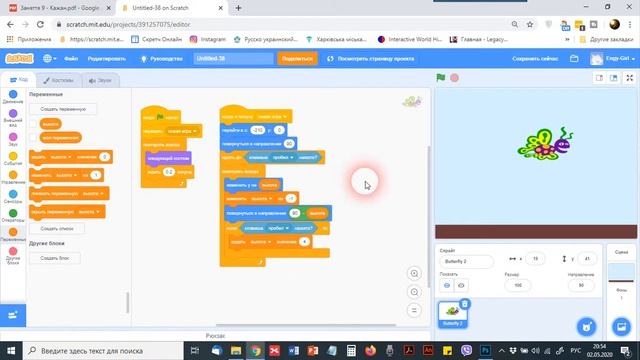
Task: Select the orange Variables block category
Action: point(13,235)
